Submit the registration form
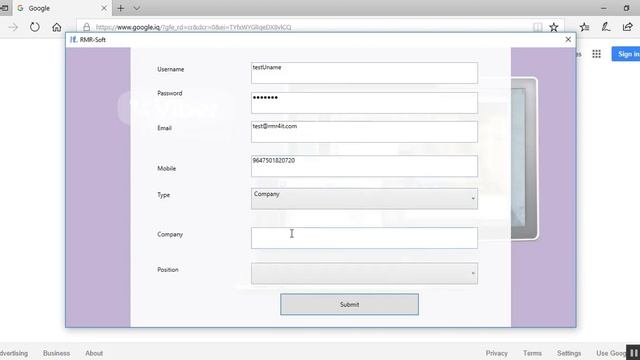The width and height of the screenshot is (640, 360). (x=349, y=304)
